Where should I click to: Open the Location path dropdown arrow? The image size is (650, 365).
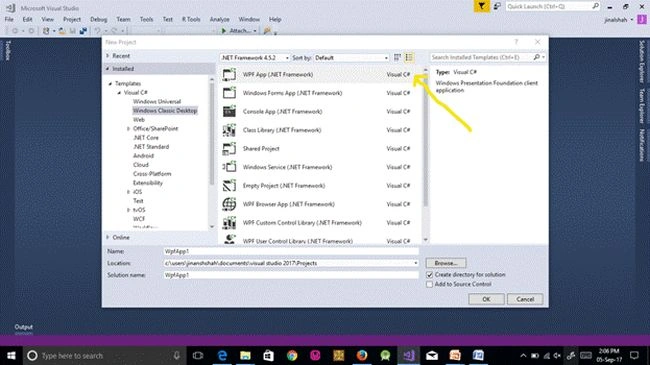tap(415, 263)
